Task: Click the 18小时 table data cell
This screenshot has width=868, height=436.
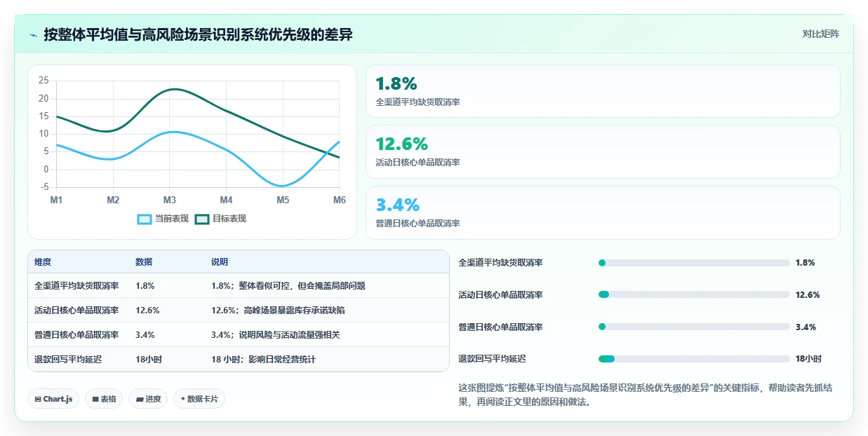Action: pos(149,360)
